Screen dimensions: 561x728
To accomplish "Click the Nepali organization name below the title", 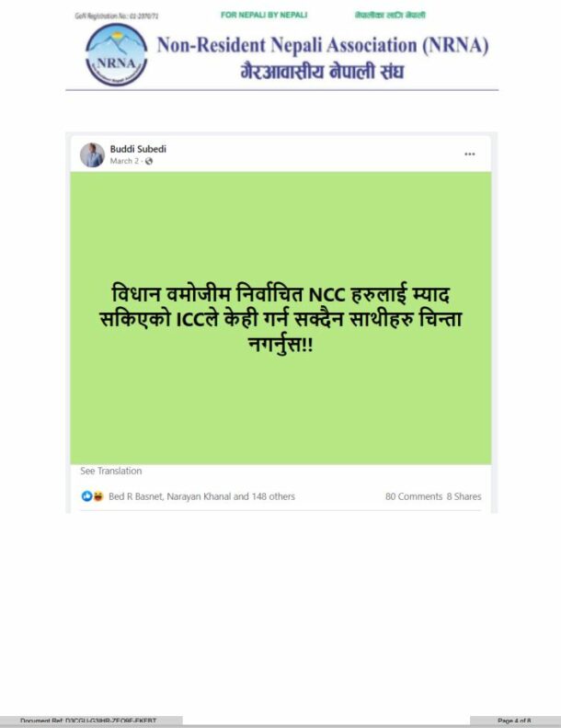I will pyautogui.click(x=322, y=72).
